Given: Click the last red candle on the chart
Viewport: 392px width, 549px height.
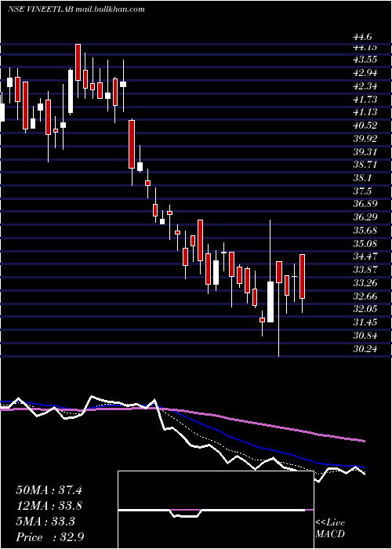Looking at the screenshot, I should (x=302, y=277).
